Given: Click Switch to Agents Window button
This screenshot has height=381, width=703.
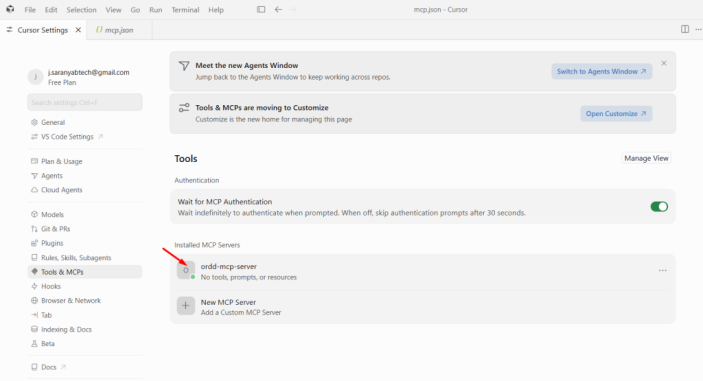Looking at the screenshot, I should point(602,71).
